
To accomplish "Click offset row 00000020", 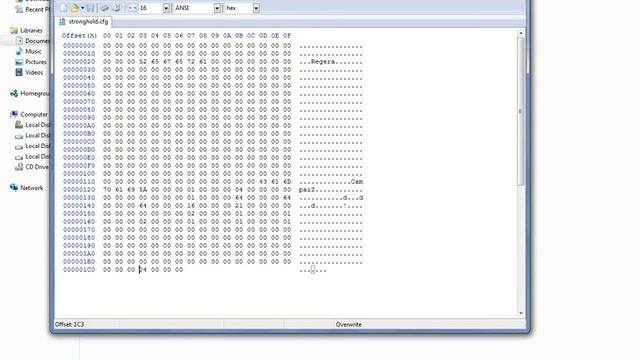I will coord(79,62).
